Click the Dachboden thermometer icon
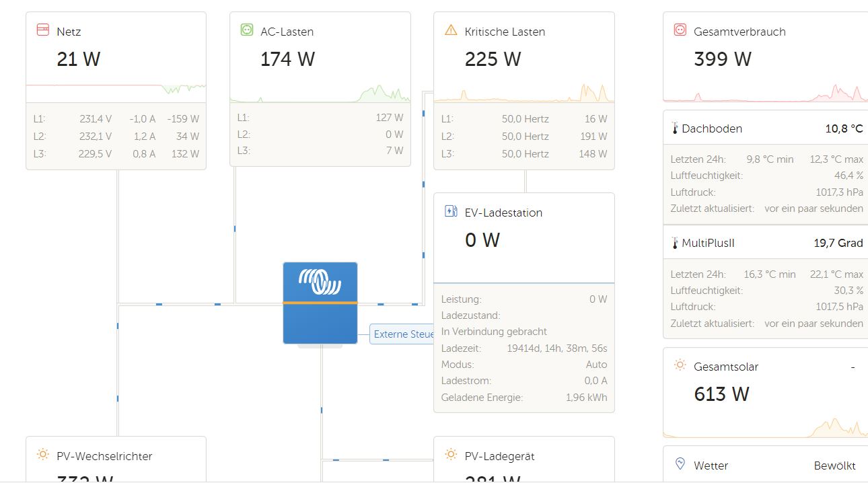This screenshot has height=483, width=868. coord(675,128)
